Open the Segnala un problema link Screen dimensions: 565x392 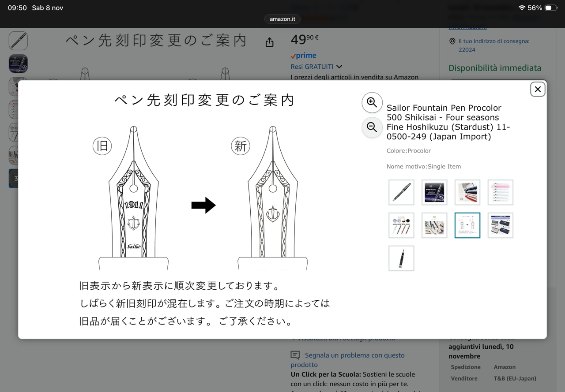point(354,355)
